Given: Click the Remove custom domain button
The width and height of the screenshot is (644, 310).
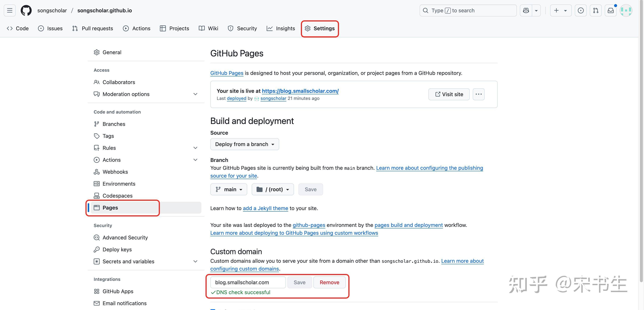Looking at the screenshot, I should pos(329,282).
